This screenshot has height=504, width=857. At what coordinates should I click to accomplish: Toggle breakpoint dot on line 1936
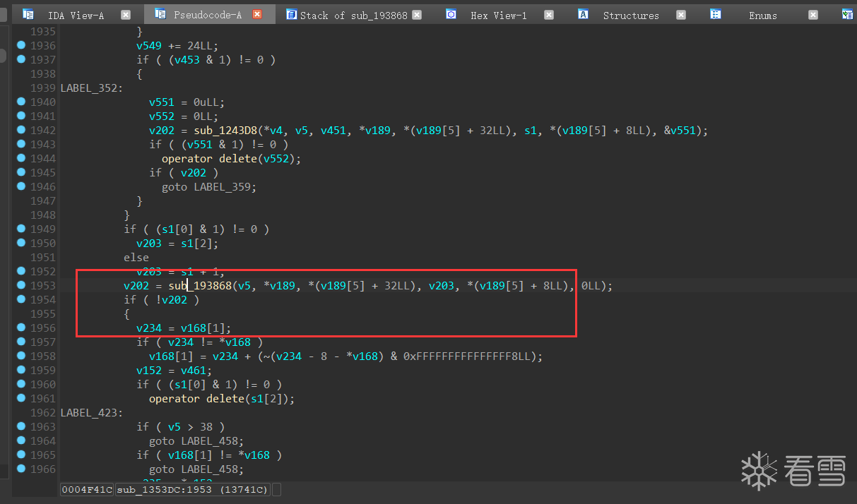21,45
